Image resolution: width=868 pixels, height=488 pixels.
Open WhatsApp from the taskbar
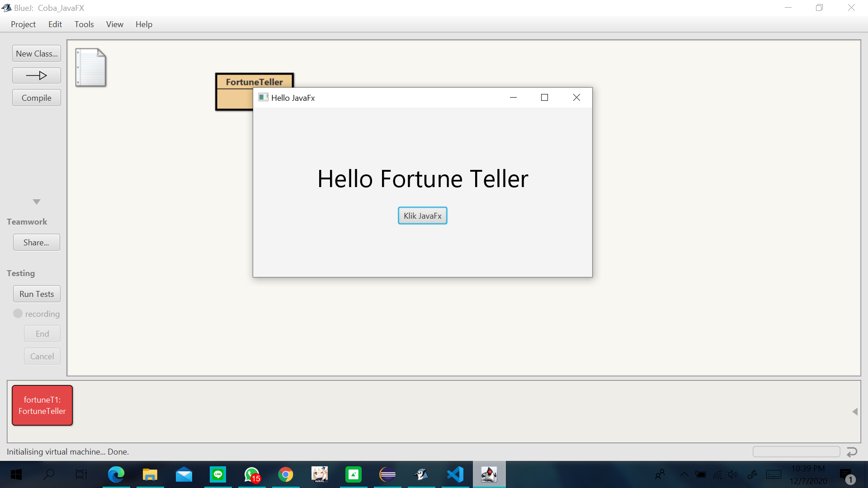tap(251, 474)
